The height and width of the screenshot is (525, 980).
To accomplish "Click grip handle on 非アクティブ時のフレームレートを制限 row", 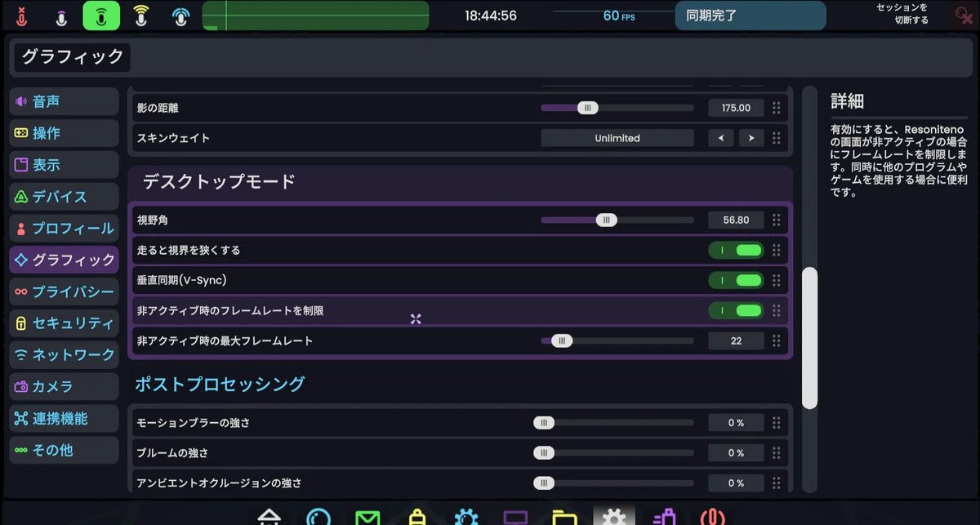I will pos(777,310).
